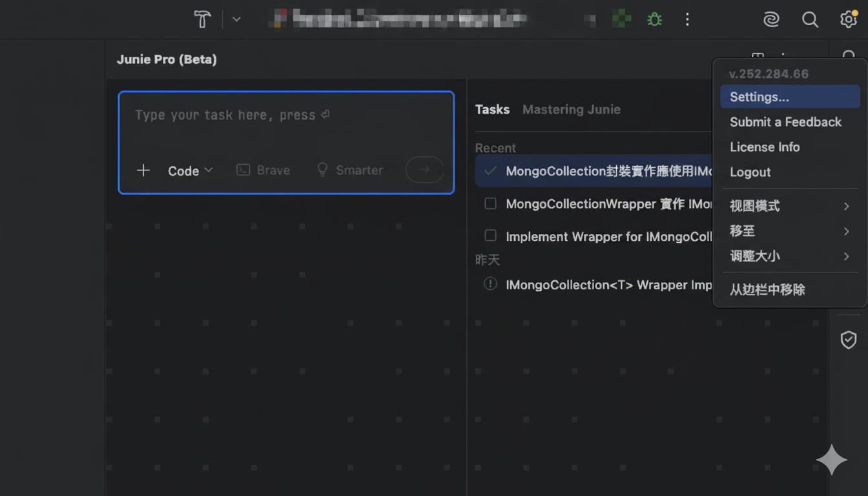Click the warning icon beside IMongoCollection<T> task
Image resolution: width=868 pixels, height=496 pixels.
pos(491,284)
